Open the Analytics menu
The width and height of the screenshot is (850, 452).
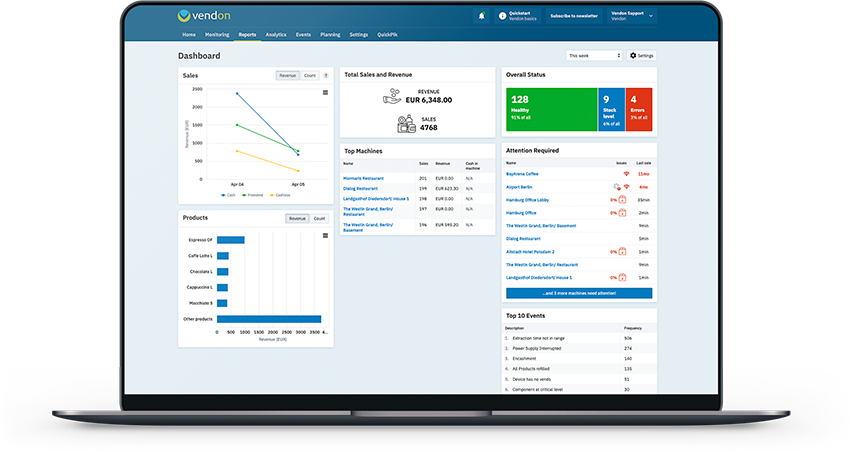click(x=276, y=35)
